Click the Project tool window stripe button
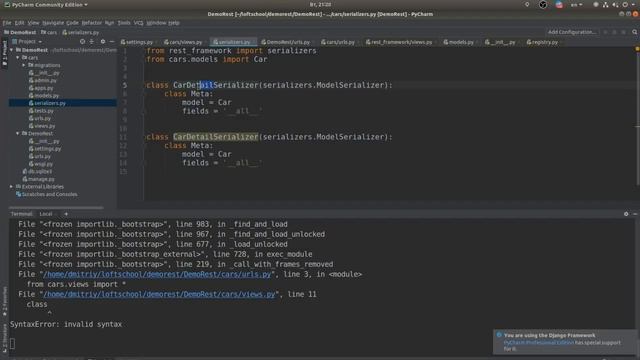Image resolution: width=640 pixels, height=360 pixels. coord(4,54)
